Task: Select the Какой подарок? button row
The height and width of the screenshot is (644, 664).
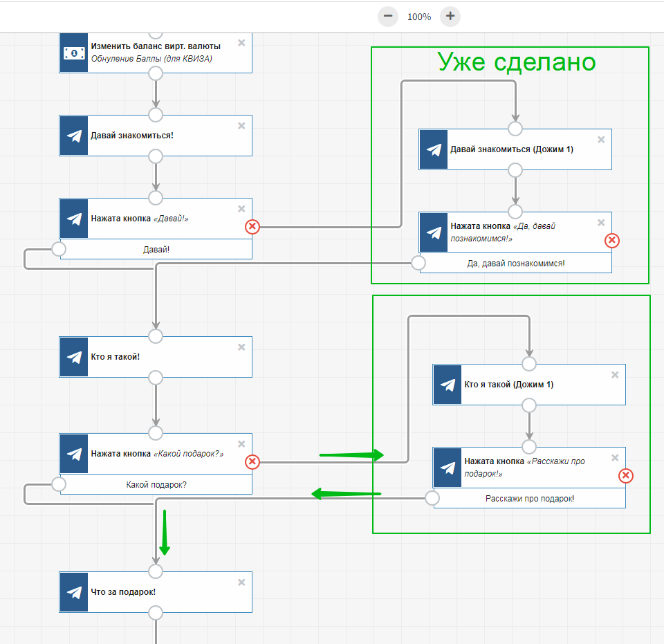Action: click(156, 484)
